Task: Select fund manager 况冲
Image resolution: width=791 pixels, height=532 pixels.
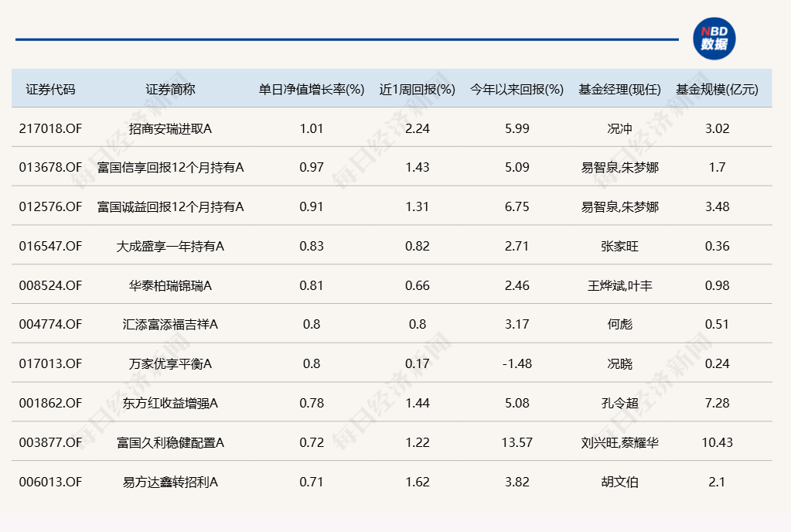Action: click(619, 128)
